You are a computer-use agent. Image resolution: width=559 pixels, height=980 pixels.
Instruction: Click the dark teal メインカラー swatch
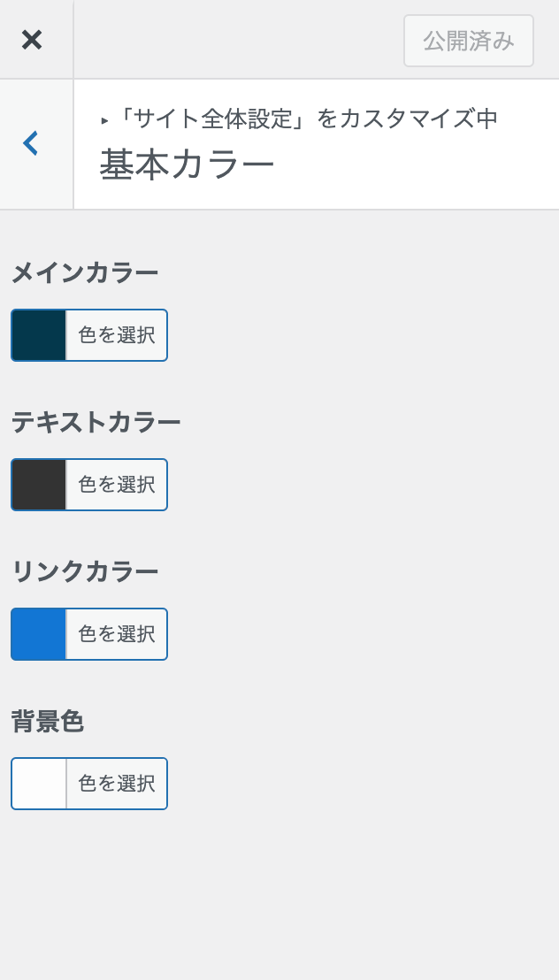pyautogui.click(x=38, y=335)
